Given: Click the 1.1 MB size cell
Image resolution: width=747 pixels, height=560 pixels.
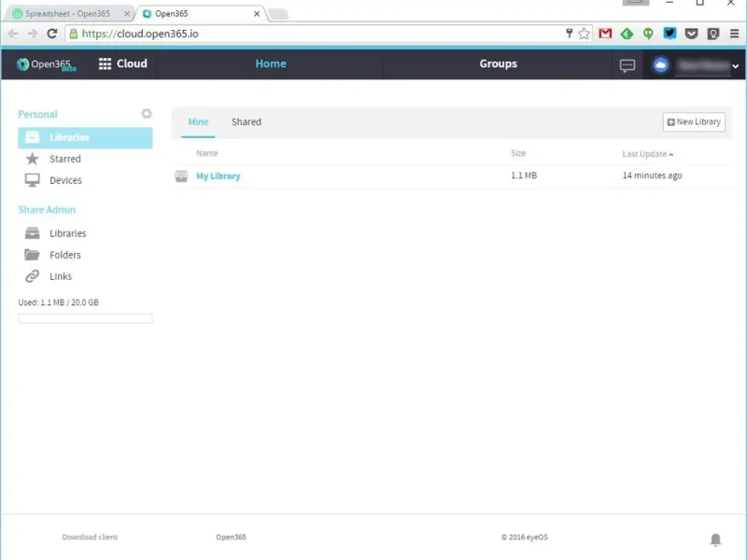Looking at the screenshot, I should (x=524, y=175).
